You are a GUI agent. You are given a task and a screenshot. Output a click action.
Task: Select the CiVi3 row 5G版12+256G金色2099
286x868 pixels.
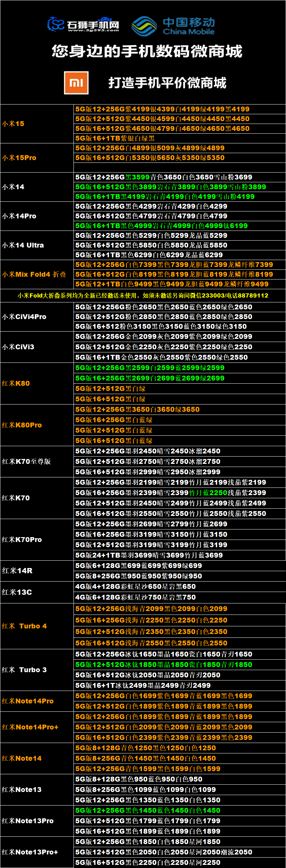[x=180, y=336]
